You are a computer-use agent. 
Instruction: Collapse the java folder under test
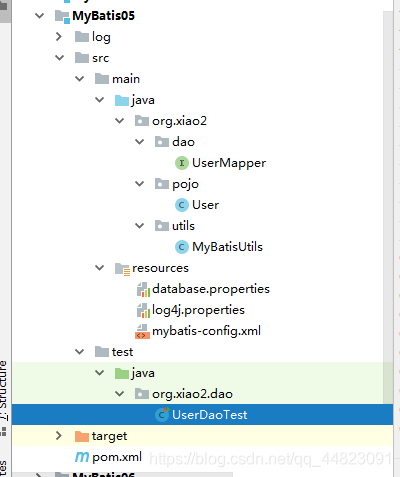100,373
